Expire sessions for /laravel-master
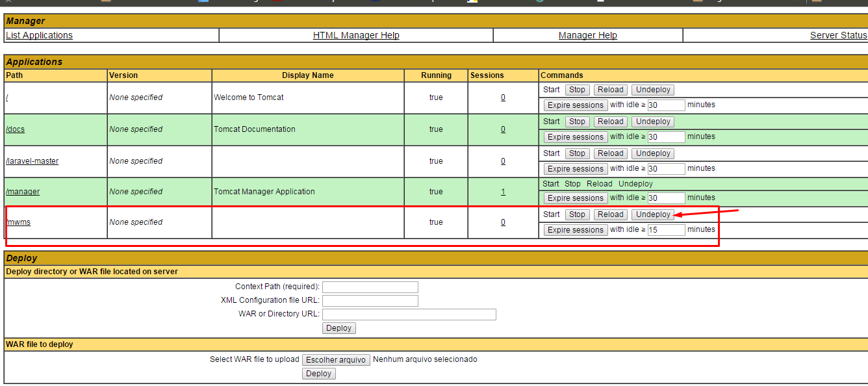 point(576,169)
